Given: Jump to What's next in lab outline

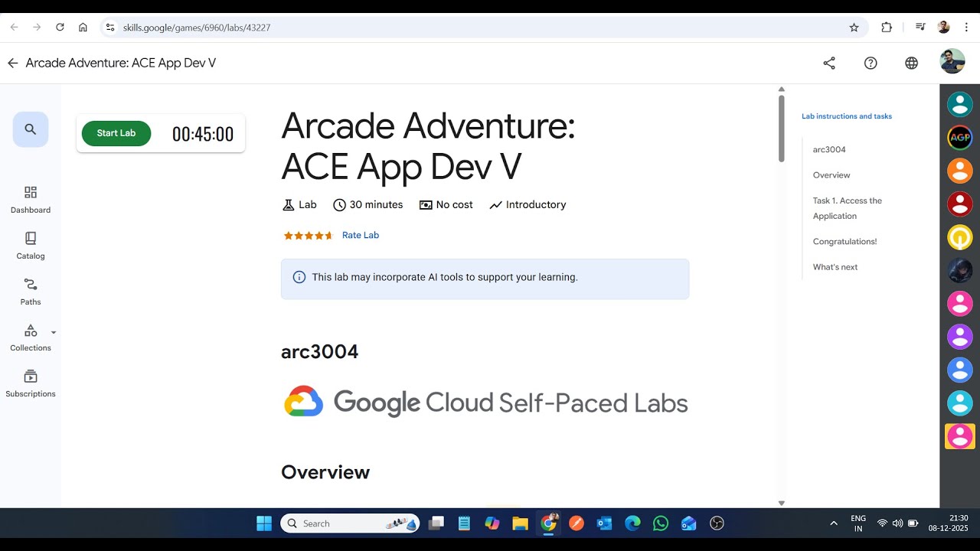Looking at the screenshot, I should coord(835,267).
